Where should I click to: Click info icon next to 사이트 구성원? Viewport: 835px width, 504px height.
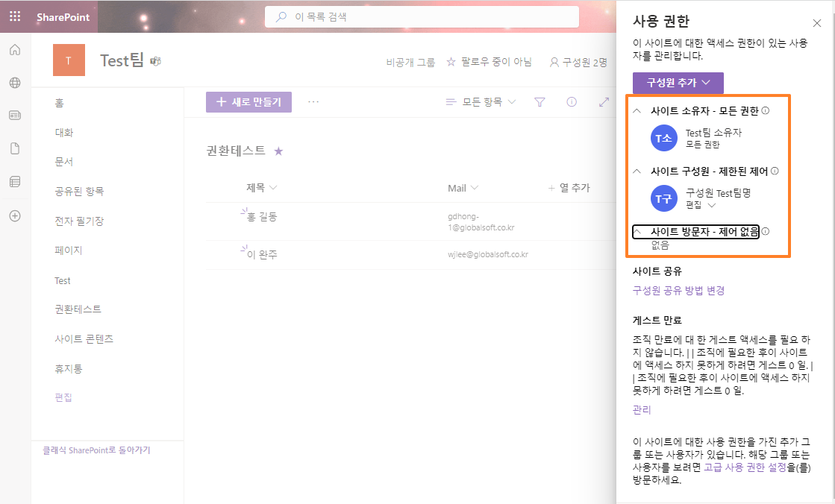click(x=775, y=171)
